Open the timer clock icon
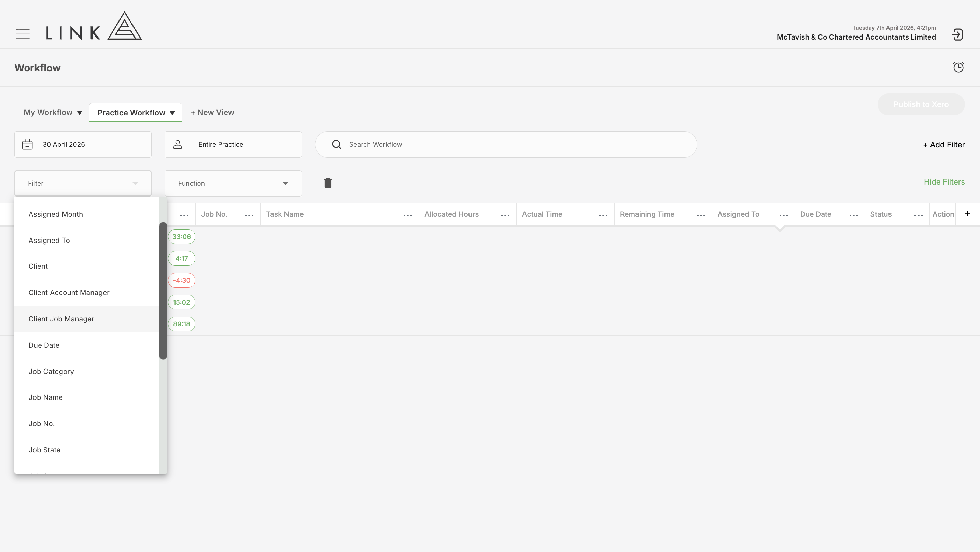 [x=958, y=67]
